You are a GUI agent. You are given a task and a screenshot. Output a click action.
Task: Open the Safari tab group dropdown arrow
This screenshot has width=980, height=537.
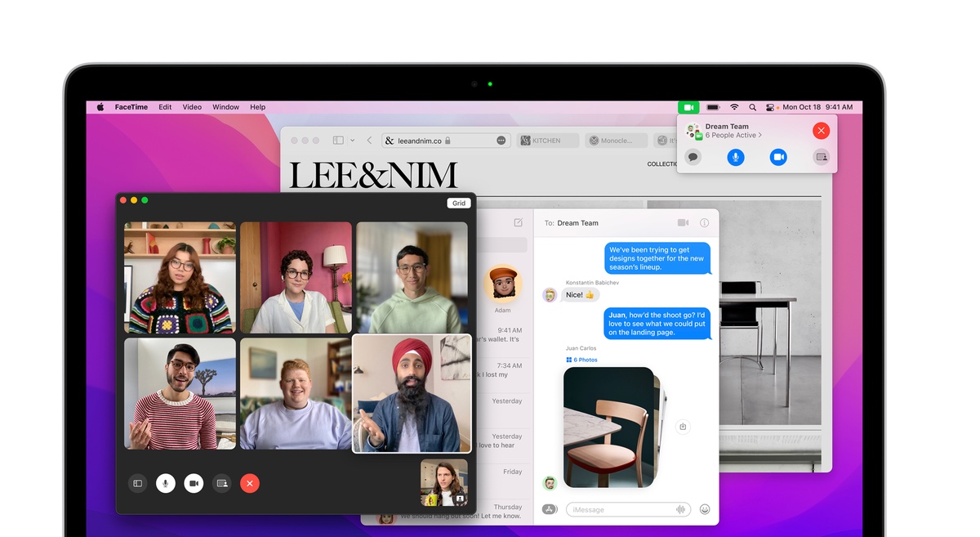tap(352, 141)
